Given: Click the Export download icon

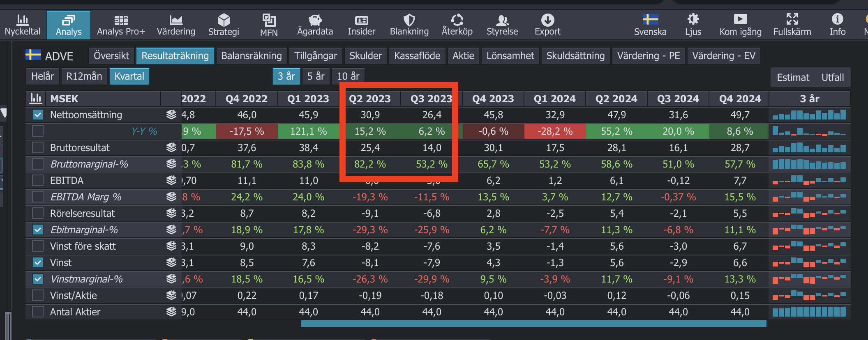Looking at the screenshot, I should click(x=547, y=20).
